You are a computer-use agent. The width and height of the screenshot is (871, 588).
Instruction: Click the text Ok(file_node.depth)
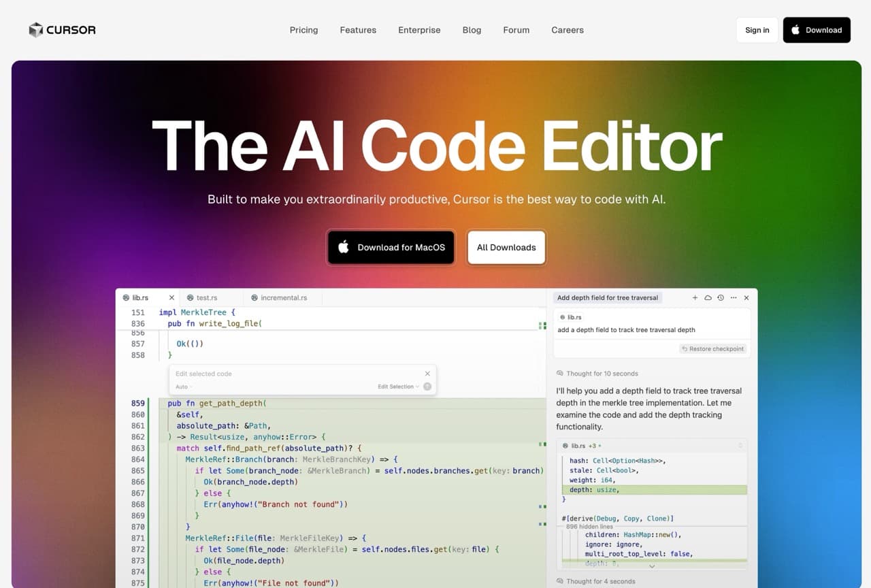[244, 561]
